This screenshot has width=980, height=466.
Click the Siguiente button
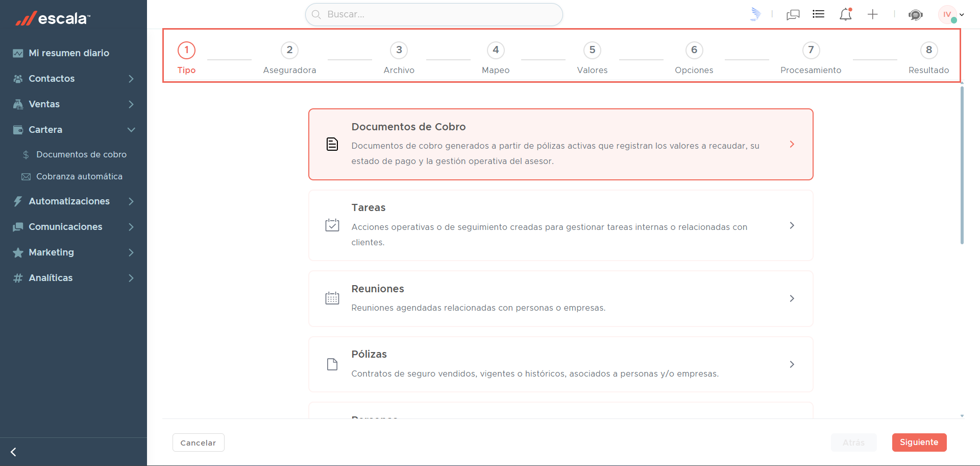click(919, 442)
